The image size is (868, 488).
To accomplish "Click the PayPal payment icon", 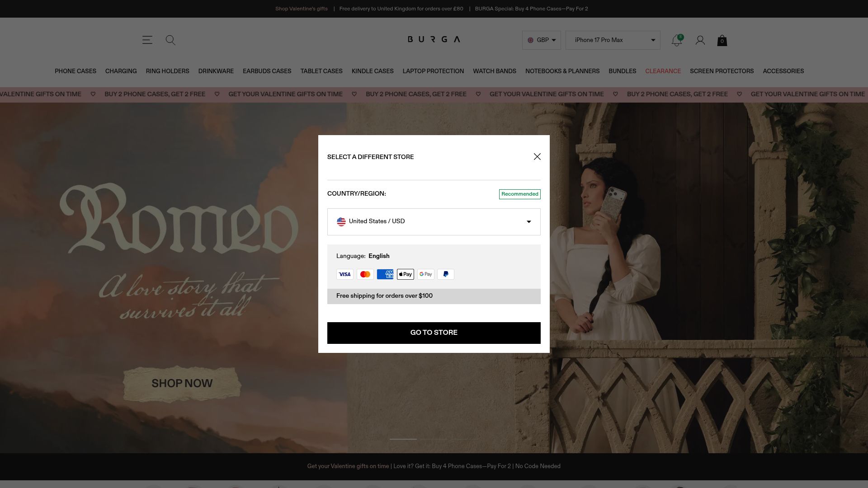I will click(x=446, y=274).
